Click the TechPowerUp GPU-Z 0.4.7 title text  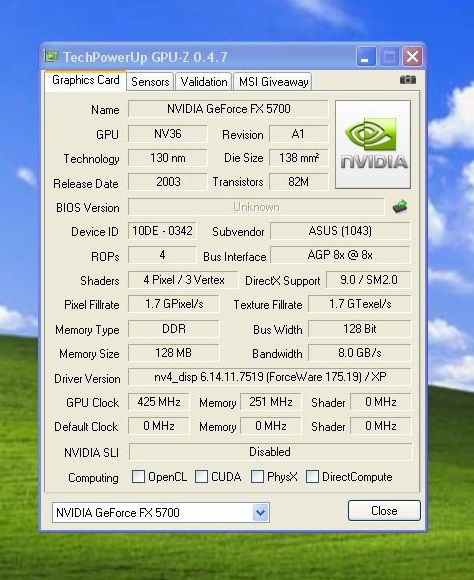(145, 57)
